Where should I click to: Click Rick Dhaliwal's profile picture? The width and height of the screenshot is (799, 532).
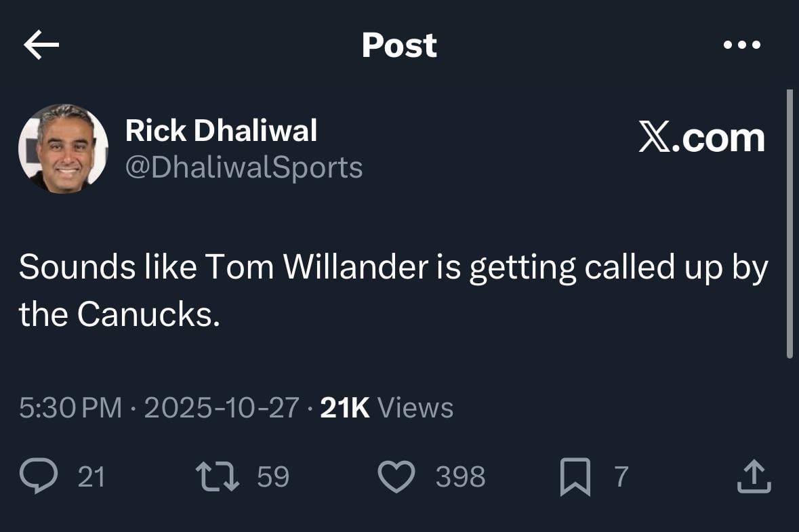coord(62,148)
